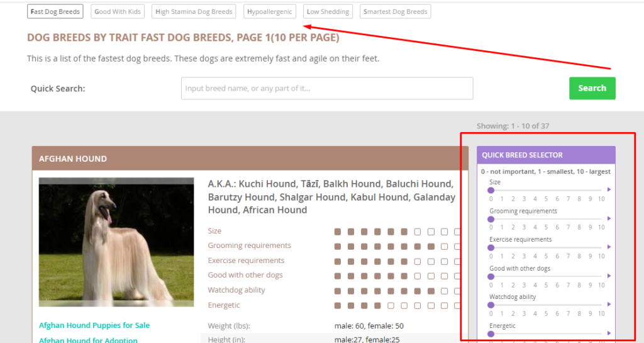Click the Quick Search breed name input
Viewport: 644px width, 343px height.
pyautogui.click(x=327, y=88)
